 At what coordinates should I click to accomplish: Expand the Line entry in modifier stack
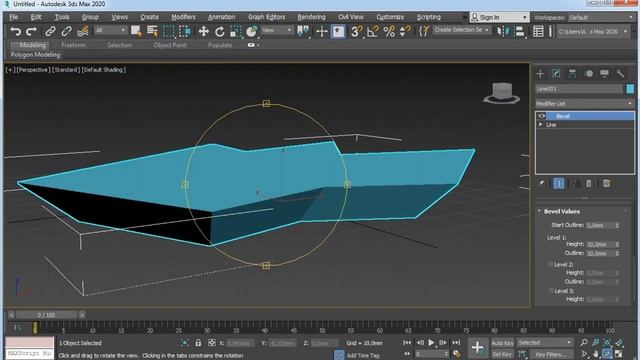pyautogui.click(x=541, y=124)
